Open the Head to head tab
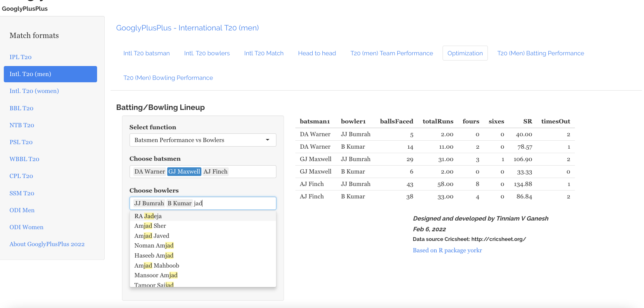 [317, 53]
